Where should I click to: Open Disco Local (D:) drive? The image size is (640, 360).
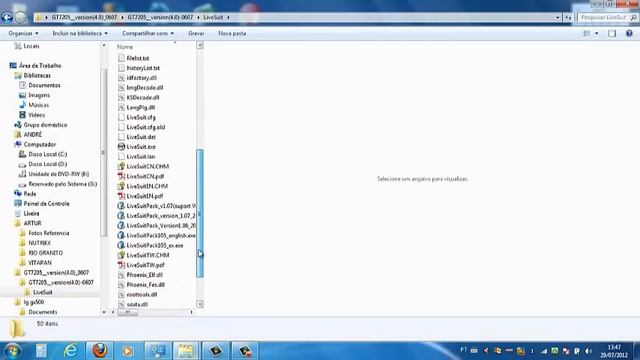pyautogui.click(x=48, y=164)
